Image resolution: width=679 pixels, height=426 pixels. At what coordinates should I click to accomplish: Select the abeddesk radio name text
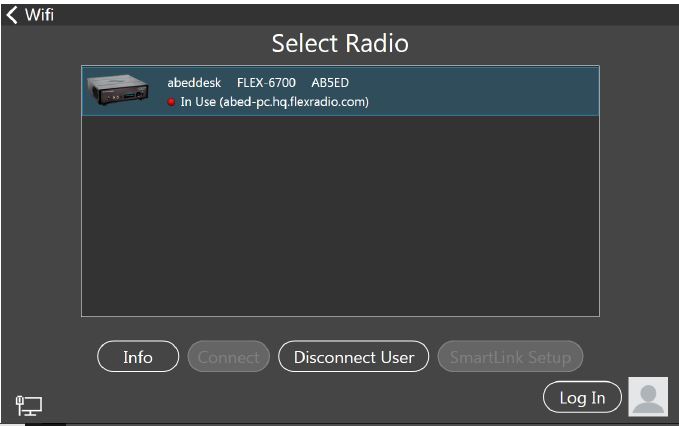click(x=194, y=83)
